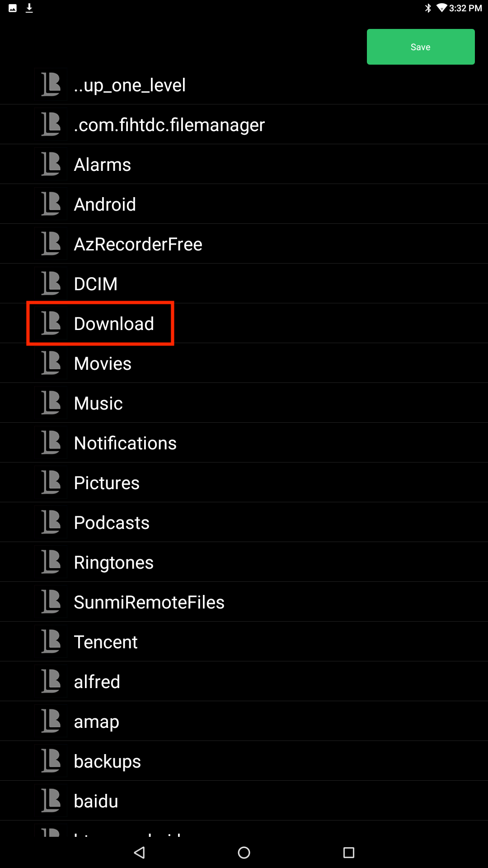
Task: Select the Android folder icon
Action: [x=51, y=204]
